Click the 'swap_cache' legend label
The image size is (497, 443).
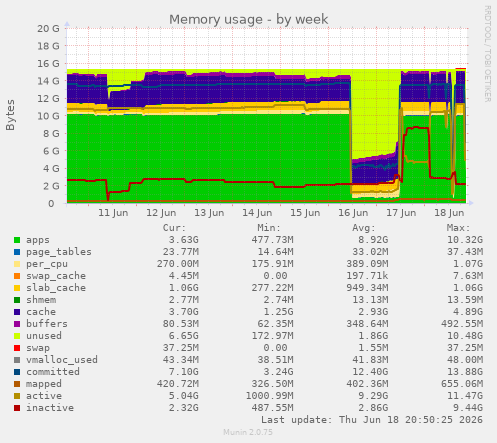(56, 276)
